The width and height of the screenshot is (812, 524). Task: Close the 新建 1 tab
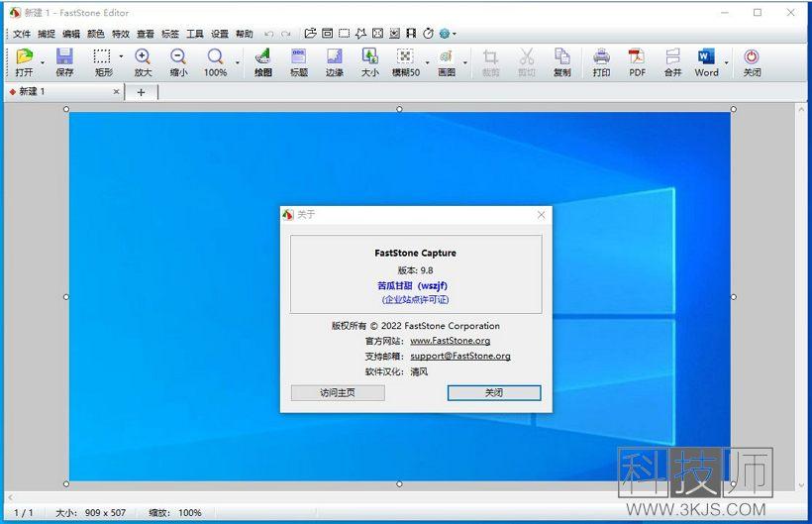(116, 92)
